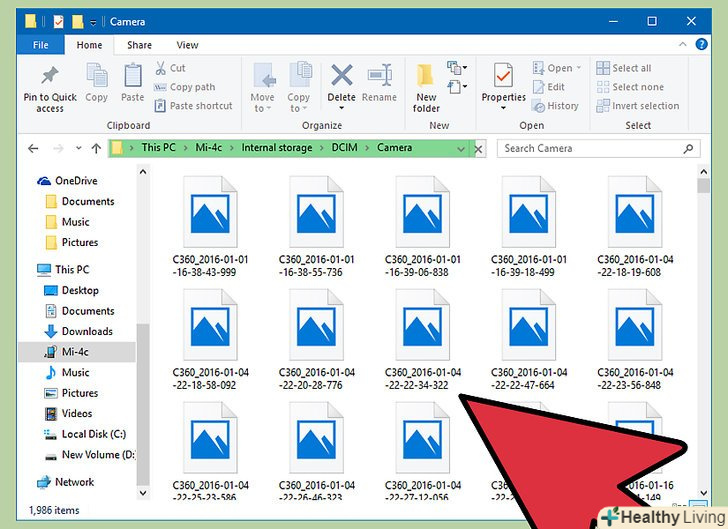Open the New item dropdown icon
Image resolution: width=728 pixels, height=529 pixels.
pos(457,68)
